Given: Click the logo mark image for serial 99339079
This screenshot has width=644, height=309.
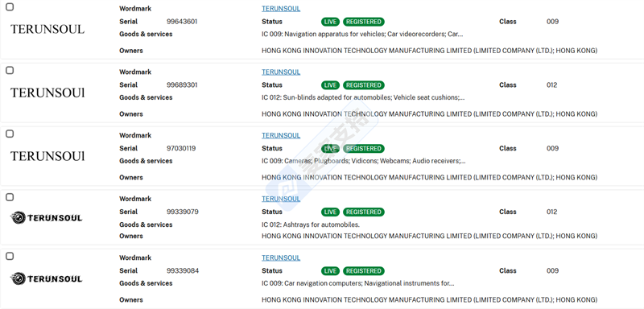Looking at the screenshot, I should (46, 218).
